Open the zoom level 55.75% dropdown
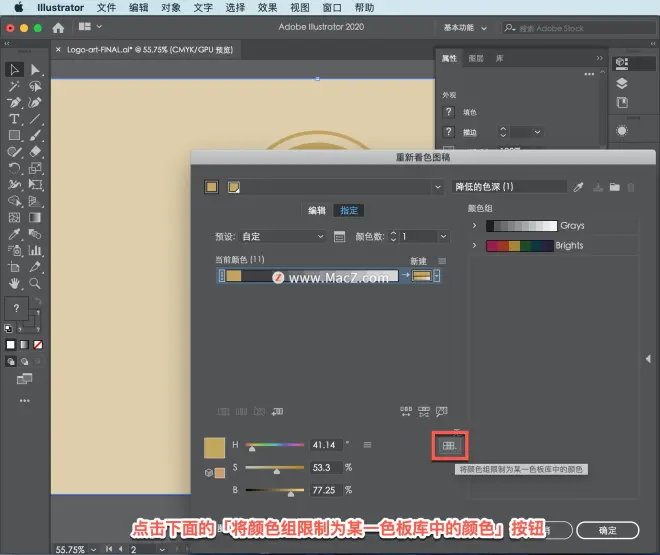Viewport: 660px width, 555px height. point(93,550)
